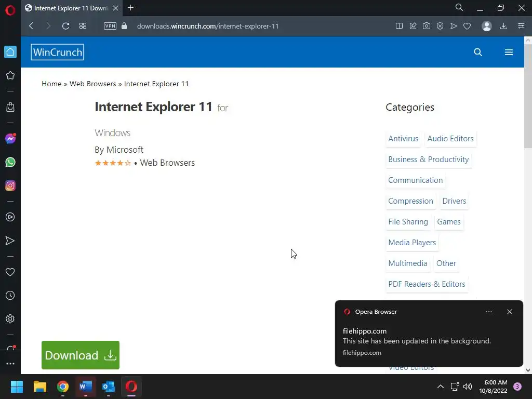Open sidebar Home button
532x399 pixels.
(x=10, y=52)
